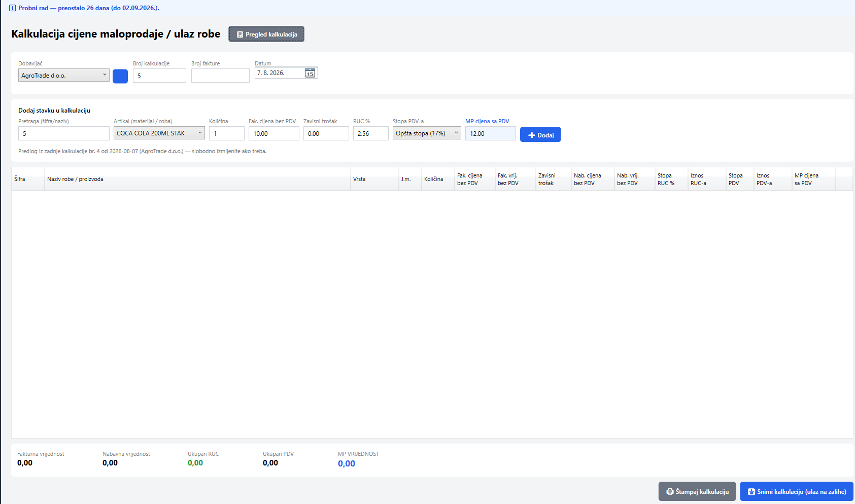This screenshot has height=504, width=855.
Task: Click the Količina input field
Action: pyautogui.click(x=227, y=133)
